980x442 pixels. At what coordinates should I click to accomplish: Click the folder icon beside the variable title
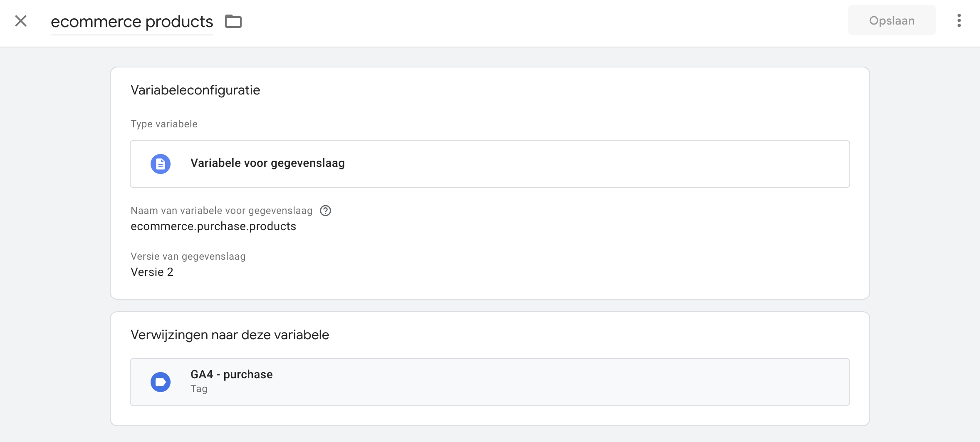(x=233, y=21)
